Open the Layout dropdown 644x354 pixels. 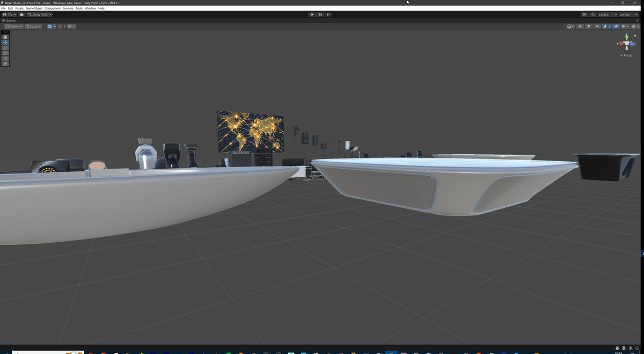pyautogui.click(x=628, y=15)
